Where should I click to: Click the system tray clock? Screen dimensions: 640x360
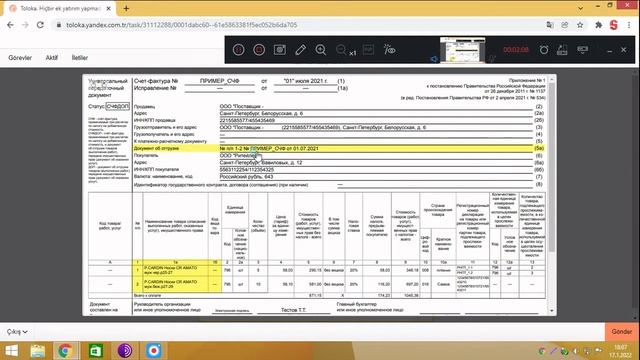(x=620, y=351)
